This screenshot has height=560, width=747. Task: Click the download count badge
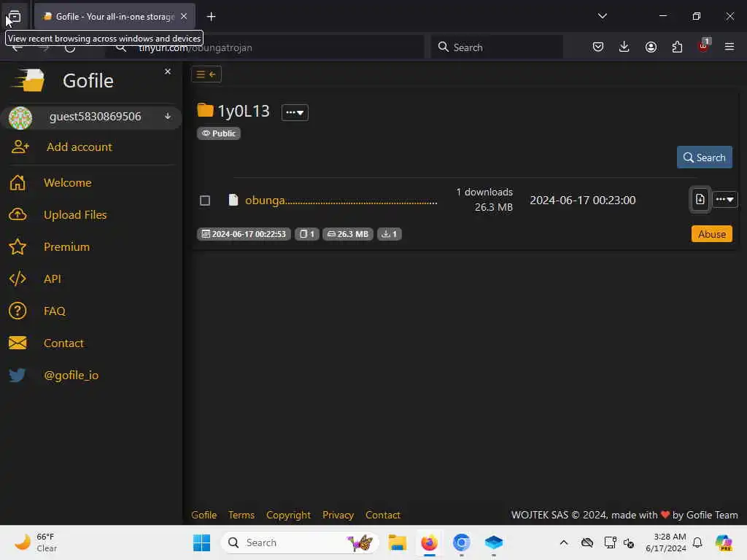[x=390, y=234]
